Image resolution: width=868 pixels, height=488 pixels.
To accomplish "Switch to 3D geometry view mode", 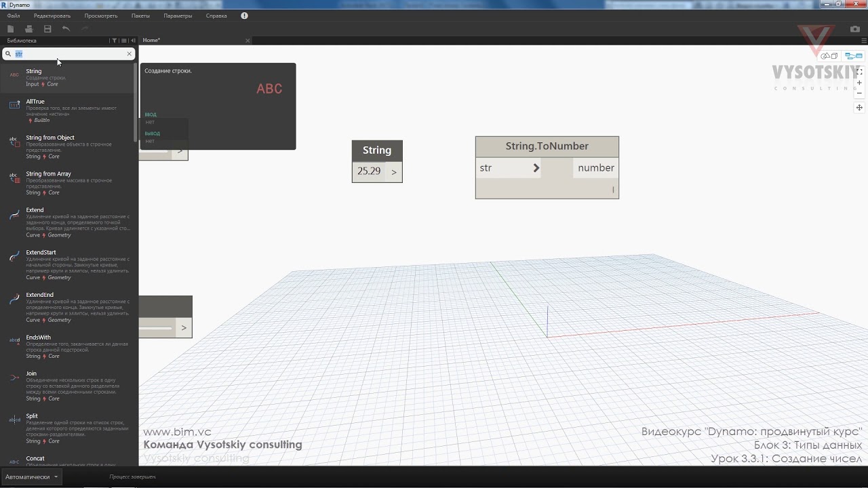I will click(x=829, y=56).
